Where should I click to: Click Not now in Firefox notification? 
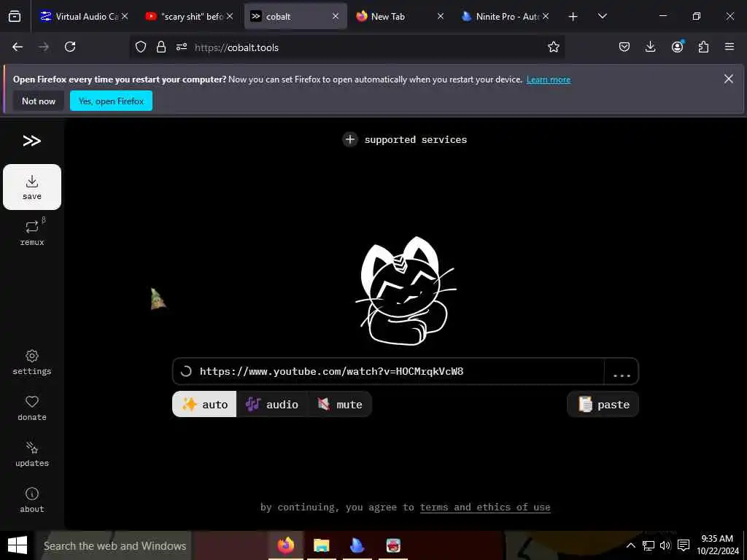tap(39, 101)
